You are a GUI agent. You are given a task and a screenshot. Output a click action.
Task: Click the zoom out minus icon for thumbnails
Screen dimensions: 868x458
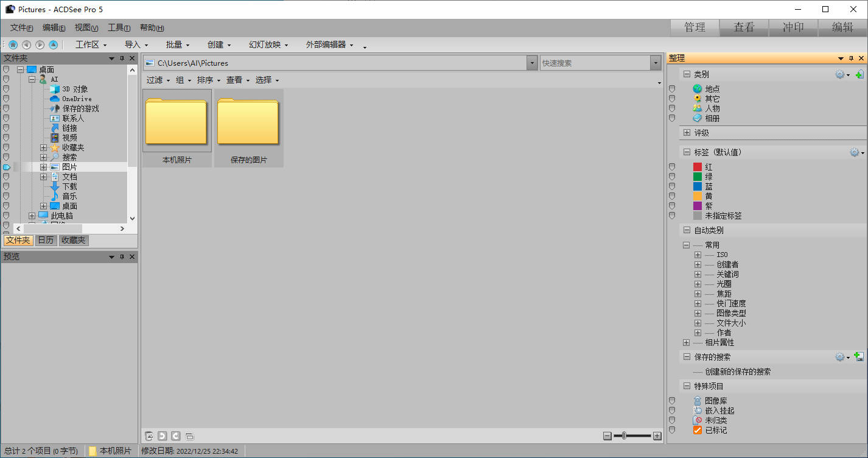pyautogui.click(x=607, y=436)
